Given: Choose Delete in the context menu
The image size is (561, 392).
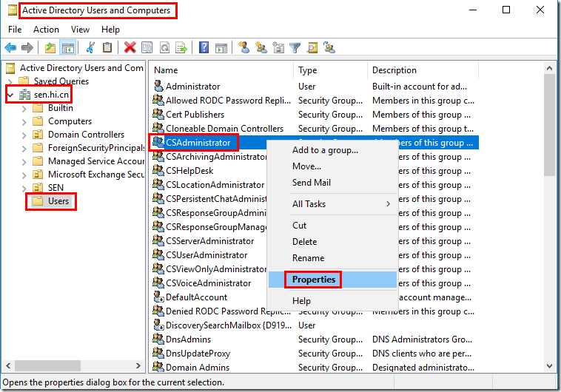Looking at the screenshot, I should point(332,242).
